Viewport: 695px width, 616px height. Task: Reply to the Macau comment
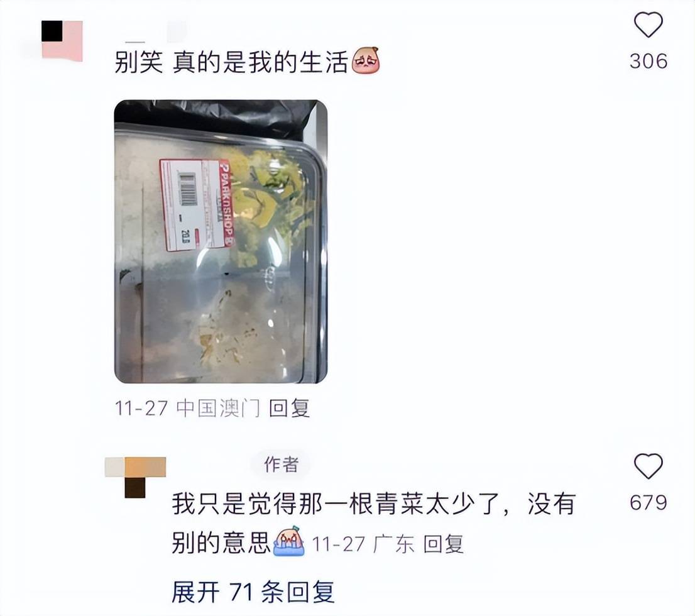point(289,408)
